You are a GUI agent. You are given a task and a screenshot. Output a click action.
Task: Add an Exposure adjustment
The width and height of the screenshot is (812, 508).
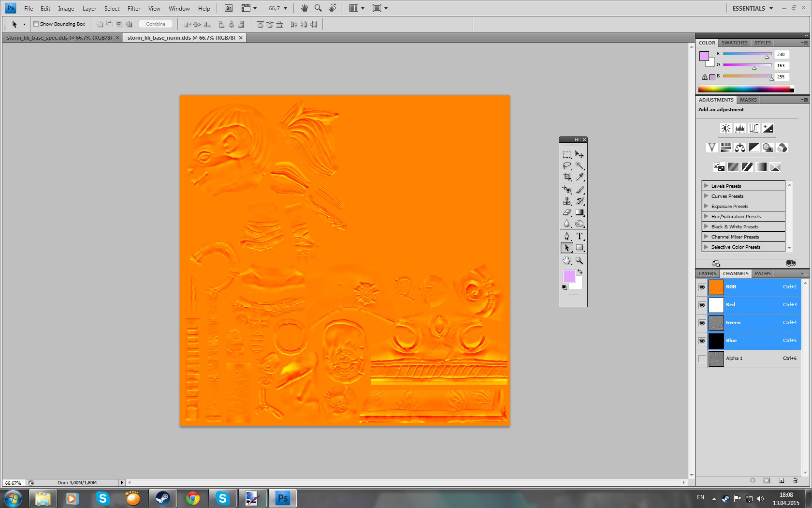(x=768, y=128)
